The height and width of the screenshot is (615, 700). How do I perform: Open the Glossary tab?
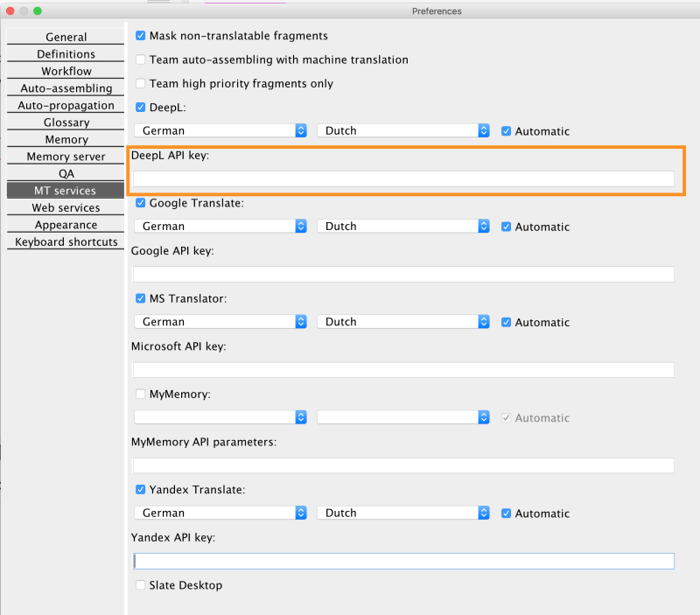(x=66, y=122)
